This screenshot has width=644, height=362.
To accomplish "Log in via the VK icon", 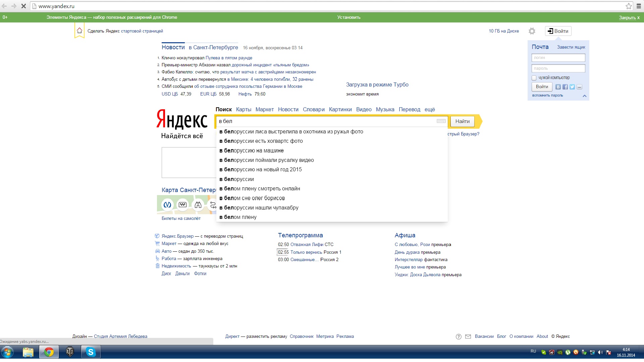I will [558, 87].
